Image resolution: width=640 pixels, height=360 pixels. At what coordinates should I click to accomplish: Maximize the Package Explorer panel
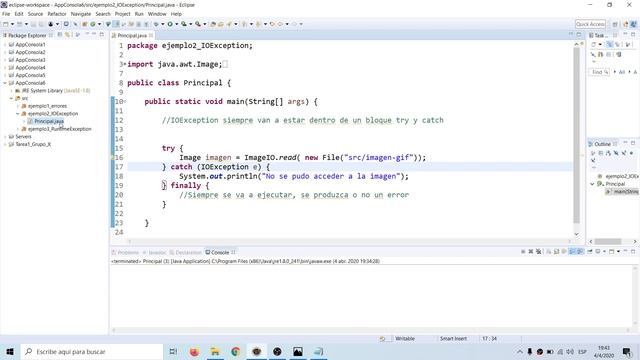point(102,35)
